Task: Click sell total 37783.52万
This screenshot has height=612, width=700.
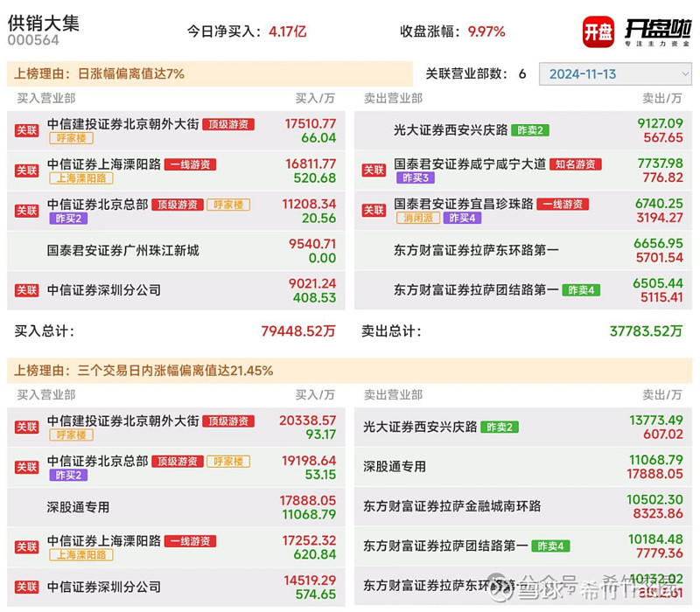Action: click(x=646, y=331)
